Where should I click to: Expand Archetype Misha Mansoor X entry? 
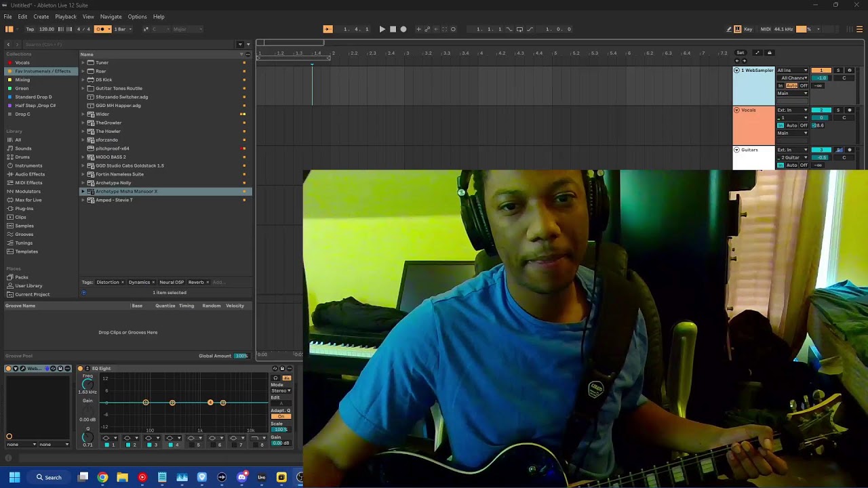pyautogui.click(x=83, y=192)
